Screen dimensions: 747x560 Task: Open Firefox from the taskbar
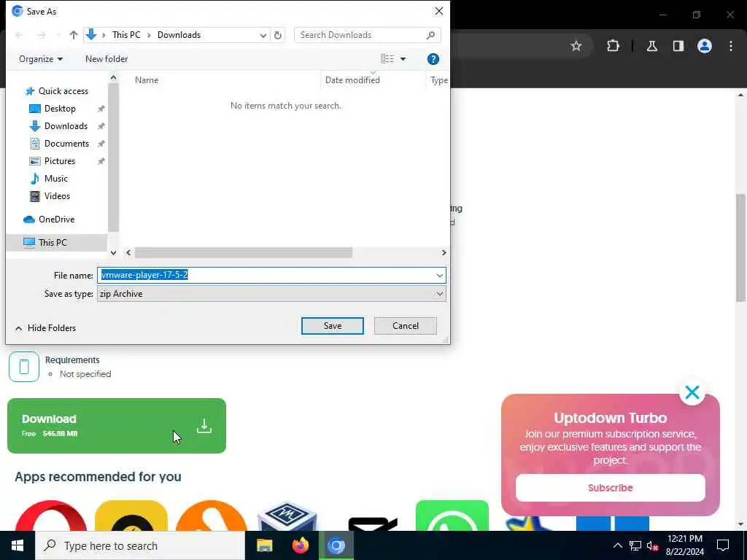[300, 545]
